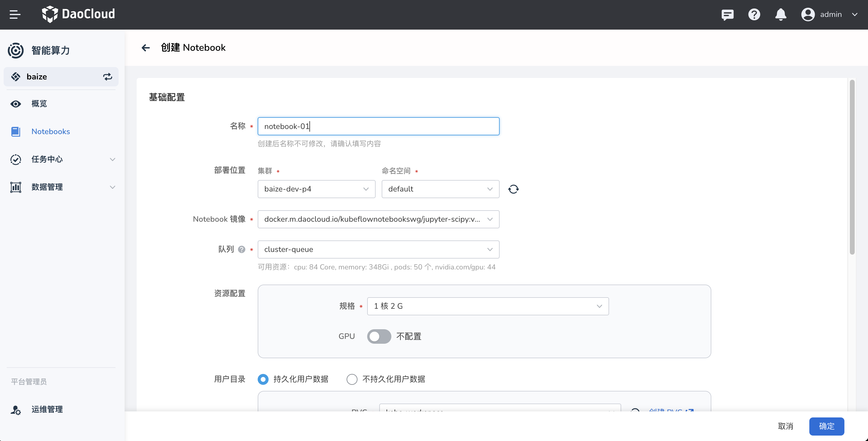
Task: Click the notification bell icon
Action: (x=781, y=14)
